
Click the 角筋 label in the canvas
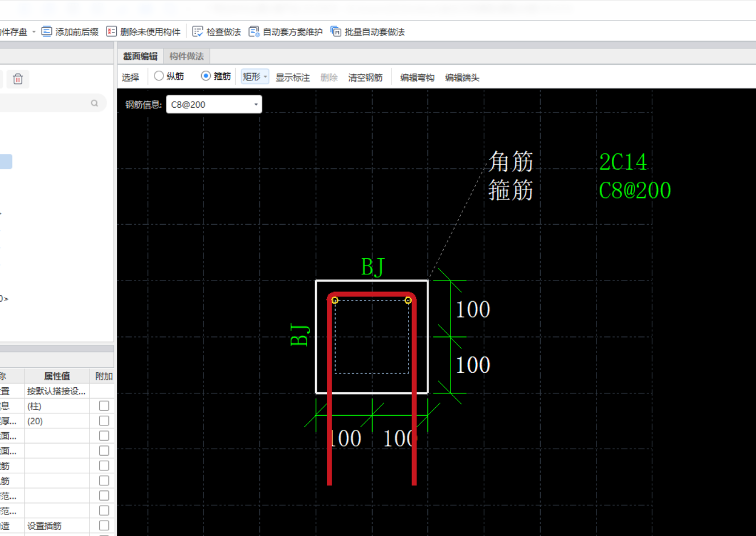[x=510, y=162]
